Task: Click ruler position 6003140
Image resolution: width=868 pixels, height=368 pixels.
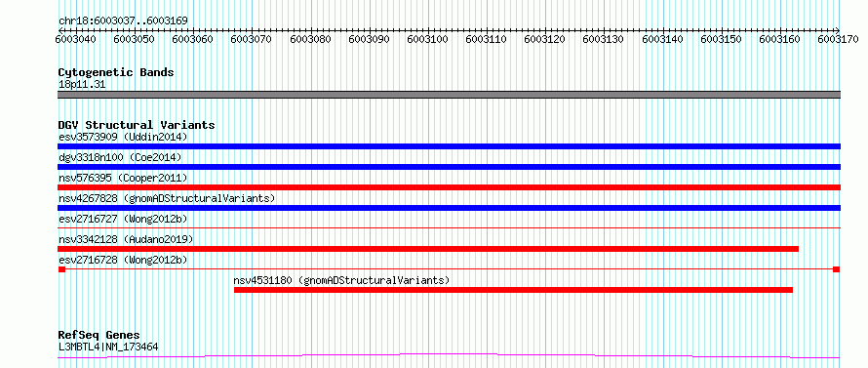Action: tap(662, 39)
